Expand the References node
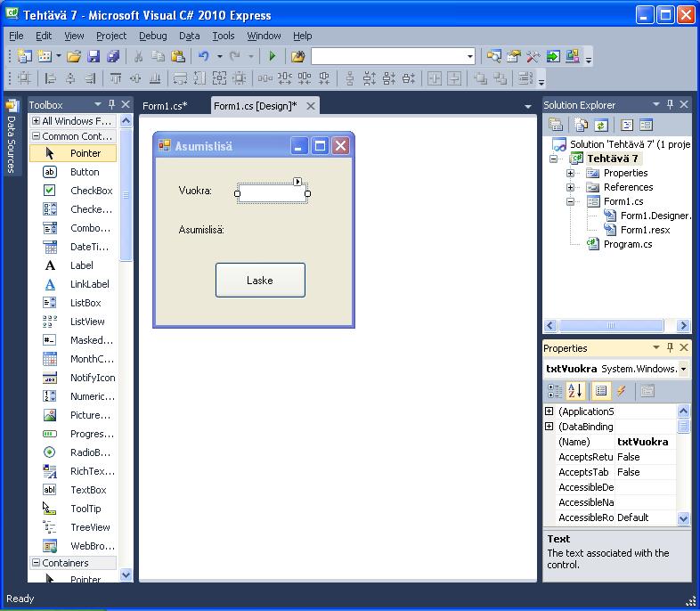The width and height of the screenshot is (700, 611). coord(570,187)
